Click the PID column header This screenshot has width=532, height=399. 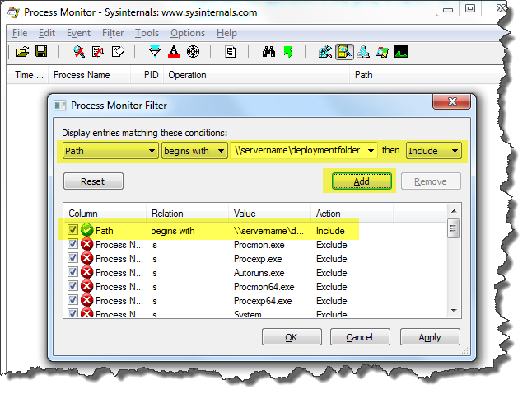coord(147,75)
